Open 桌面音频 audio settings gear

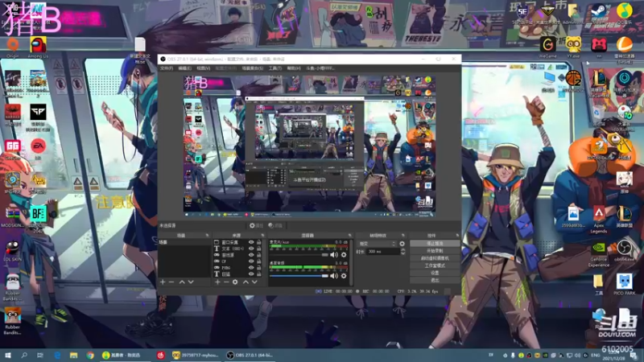[x=344, y=276]
